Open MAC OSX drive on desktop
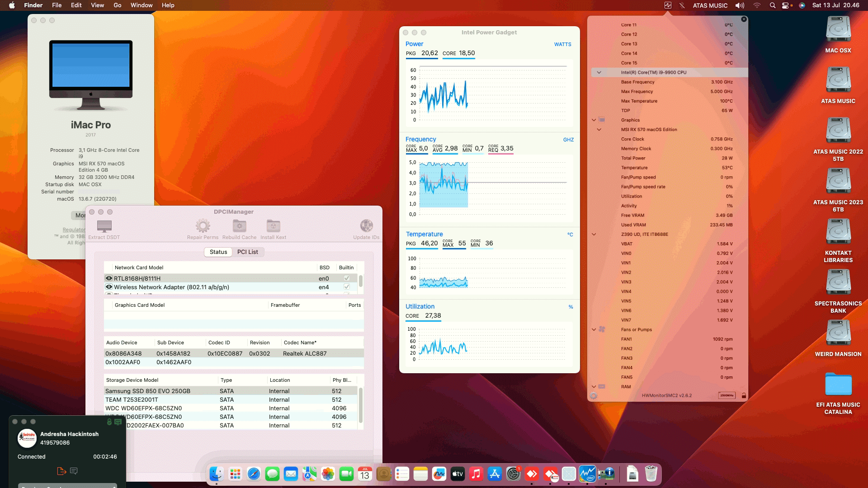This screenshot has height=488, width=868. pos(838,34)
